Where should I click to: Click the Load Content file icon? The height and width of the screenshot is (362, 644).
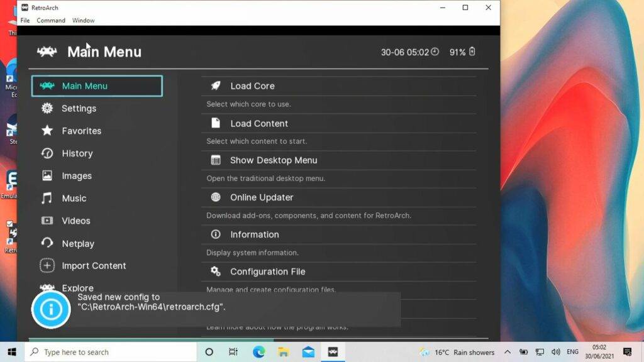coord(216,123)
